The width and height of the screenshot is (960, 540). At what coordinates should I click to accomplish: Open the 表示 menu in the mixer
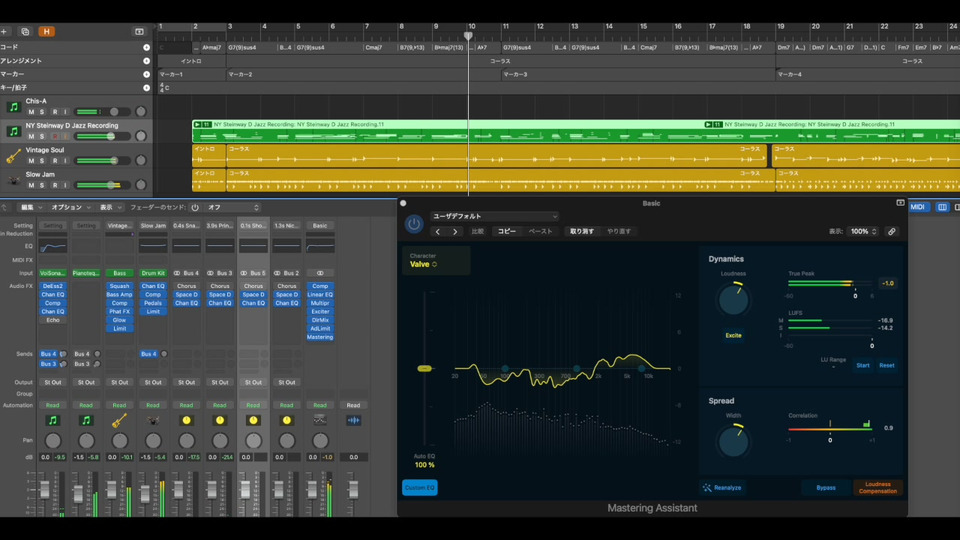click(x=110, y=207)
